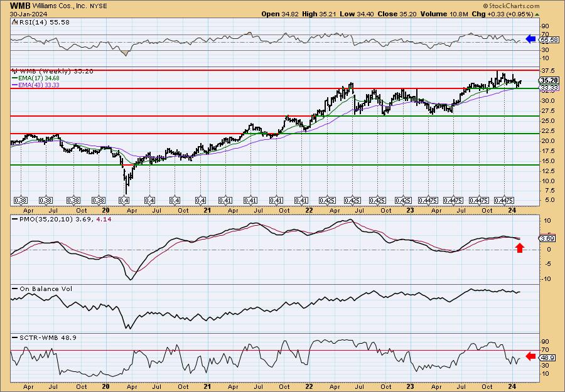Screen dimensions: 565x392
Task: Select the WMB (Weekly) 35.20 legend
Action: tap(52, 72)
